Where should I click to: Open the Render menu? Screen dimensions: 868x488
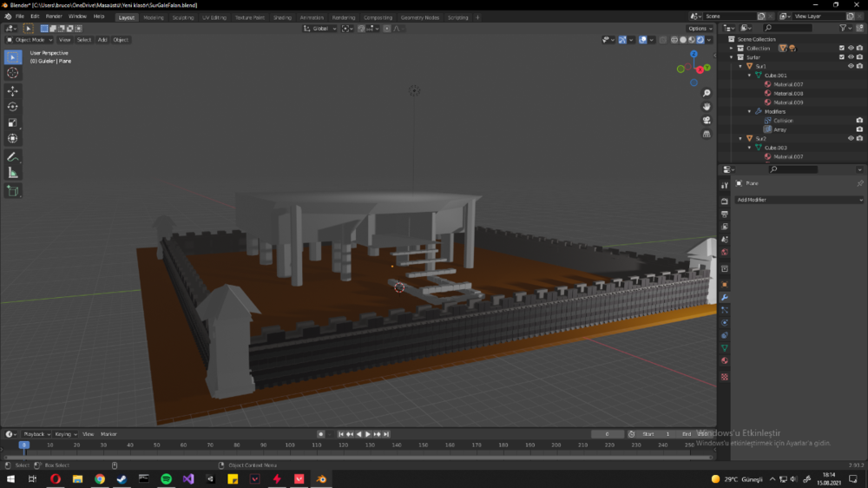[54, 16]
